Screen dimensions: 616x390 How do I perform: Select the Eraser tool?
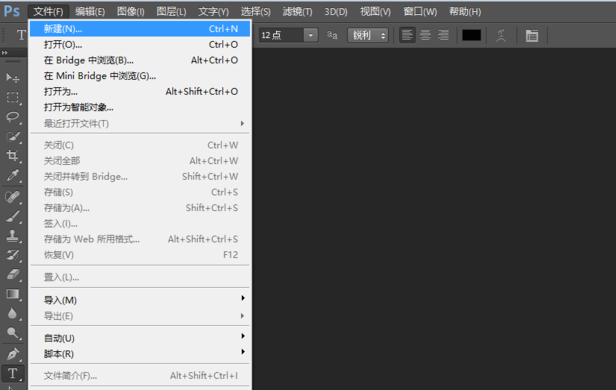click(x=13, y=274)
